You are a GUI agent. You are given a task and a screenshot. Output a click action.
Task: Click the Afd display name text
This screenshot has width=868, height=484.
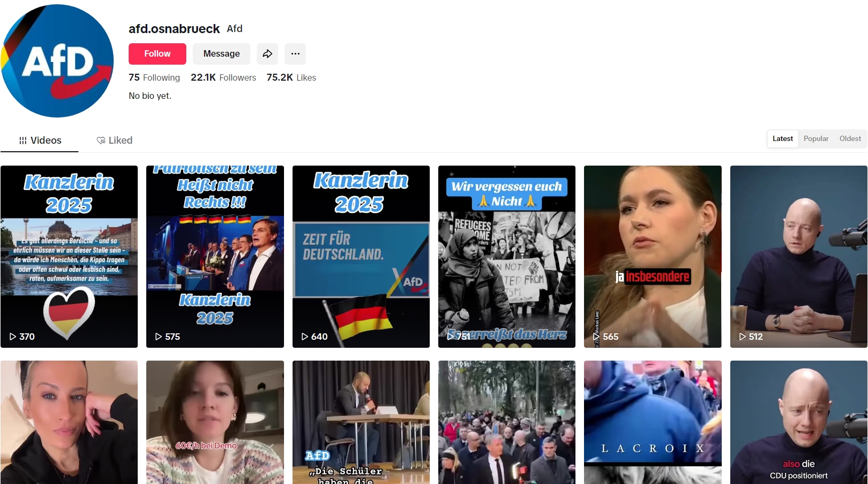(235, 29)
